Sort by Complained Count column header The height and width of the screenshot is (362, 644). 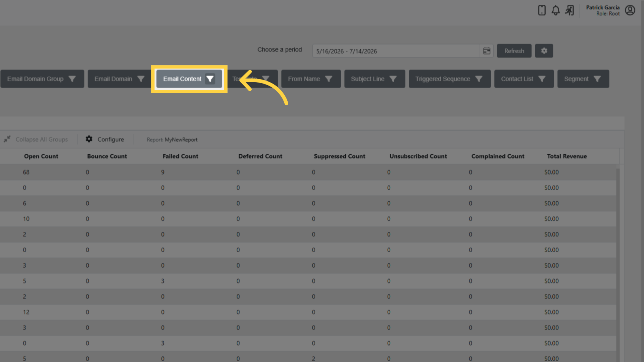click(498, 156)
